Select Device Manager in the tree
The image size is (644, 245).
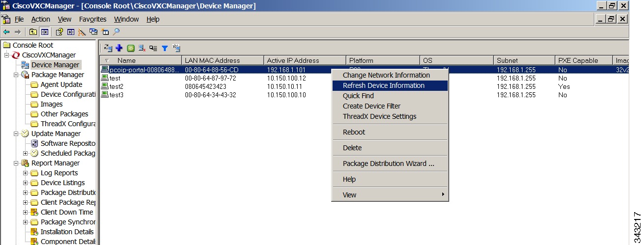point(55,65)
